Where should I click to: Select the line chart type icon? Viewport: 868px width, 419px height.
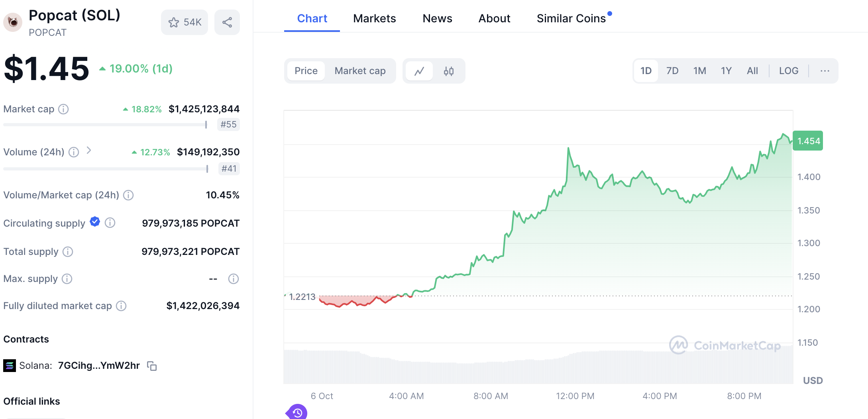tap(419, 71)
